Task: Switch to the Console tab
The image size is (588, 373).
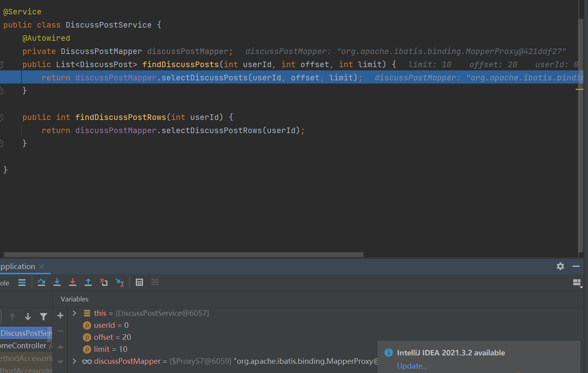Action: [4, 283]
